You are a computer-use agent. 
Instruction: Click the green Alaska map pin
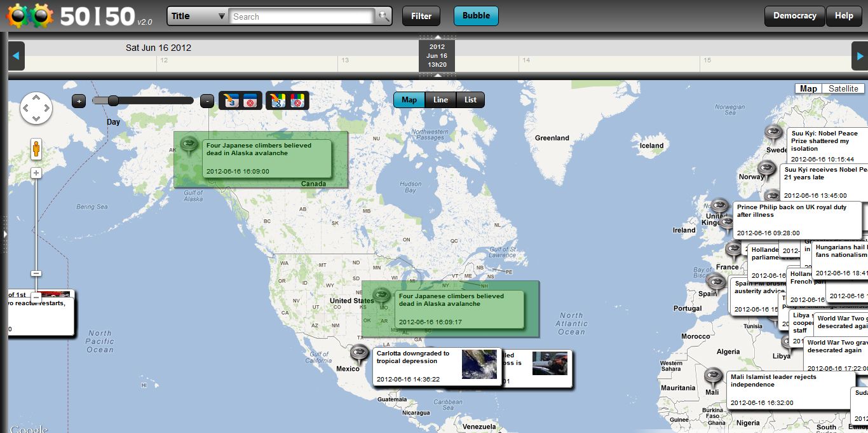189,146
